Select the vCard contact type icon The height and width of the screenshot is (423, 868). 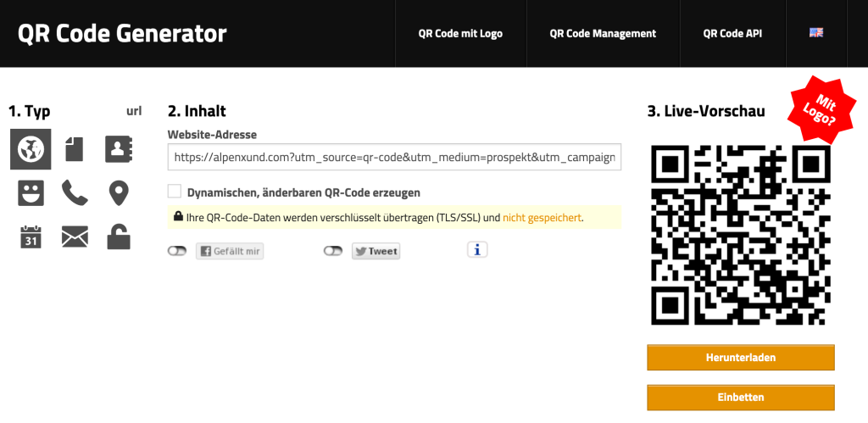tap(119, 149)
